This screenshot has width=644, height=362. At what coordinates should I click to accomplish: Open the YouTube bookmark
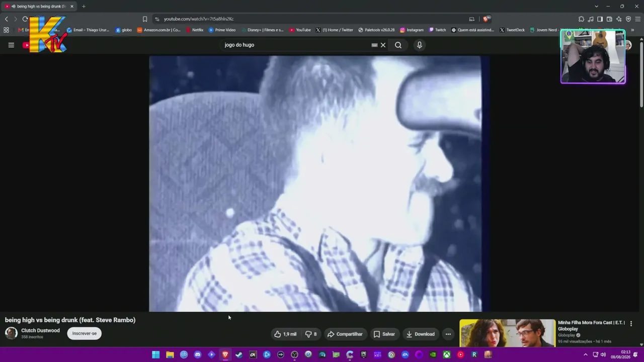click(300, 30)
